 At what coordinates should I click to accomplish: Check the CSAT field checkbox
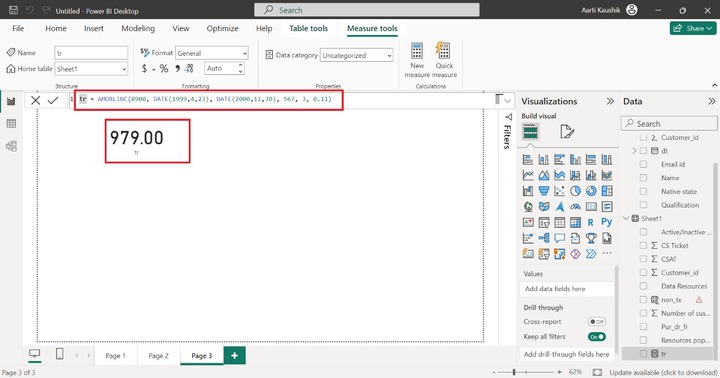click(x=643, y=259)
